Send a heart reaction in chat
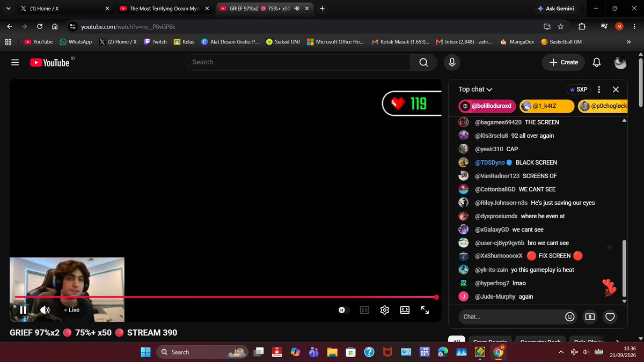The image size is (644, 362). point(610,317)
